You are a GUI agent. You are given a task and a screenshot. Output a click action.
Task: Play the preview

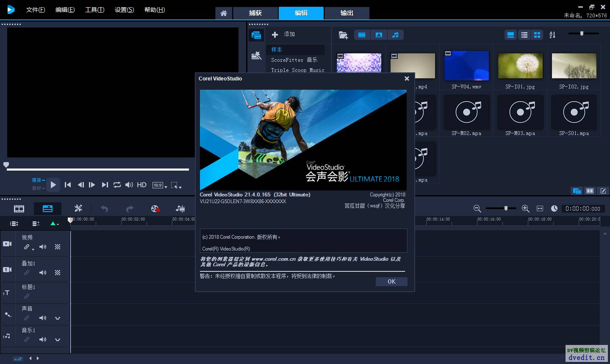click(x=53, y=185)
